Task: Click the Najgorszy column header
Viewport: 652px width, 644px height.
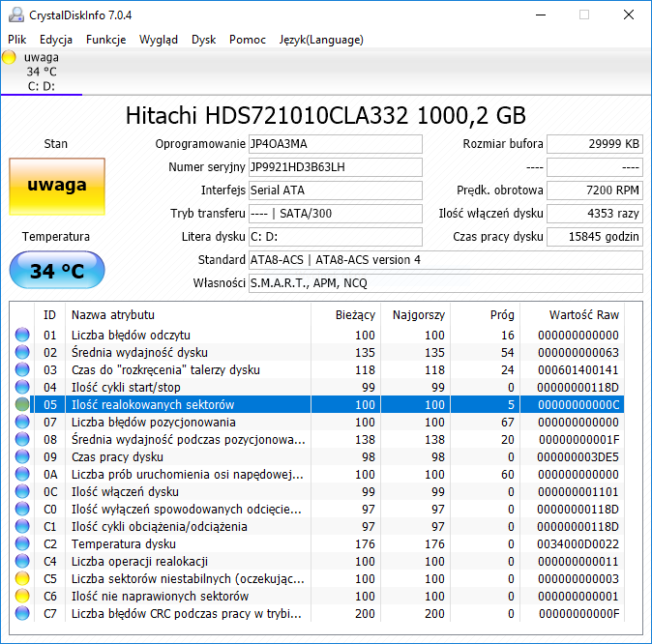Action: point(415,315)
